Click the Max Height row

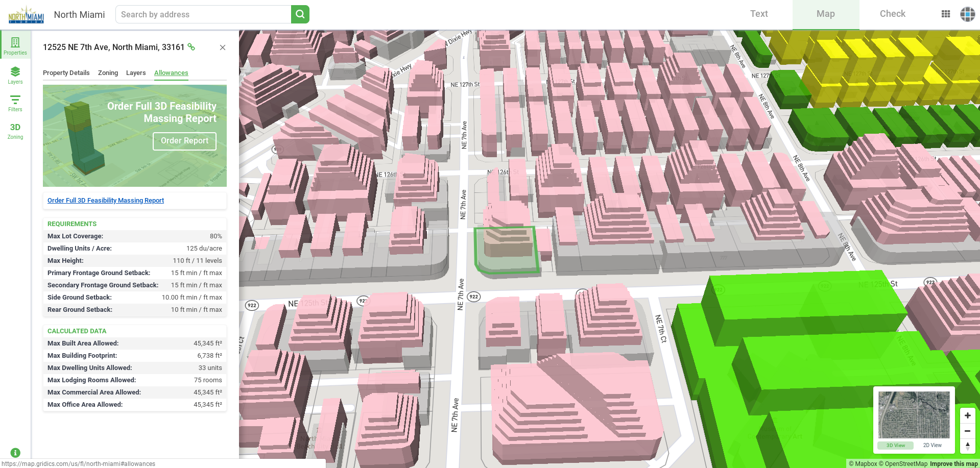tap(135, 261)
